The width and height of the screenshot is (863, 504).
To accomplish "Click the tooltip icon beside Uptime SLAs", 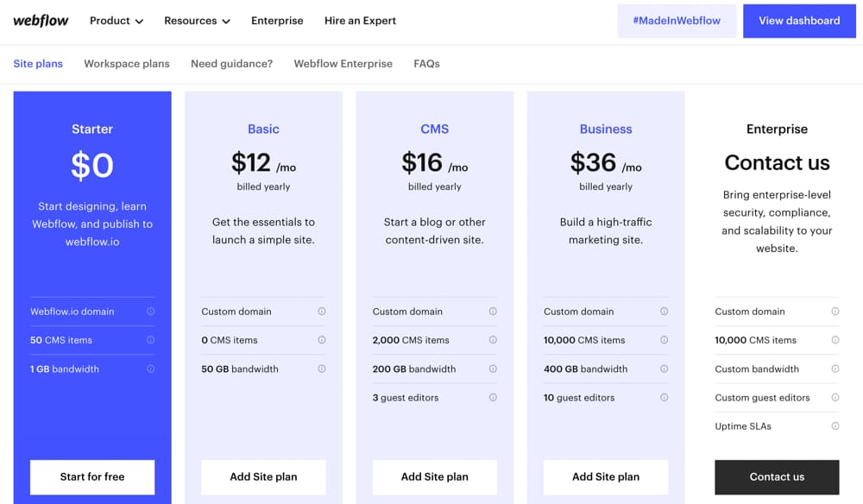I will [835, 425].
